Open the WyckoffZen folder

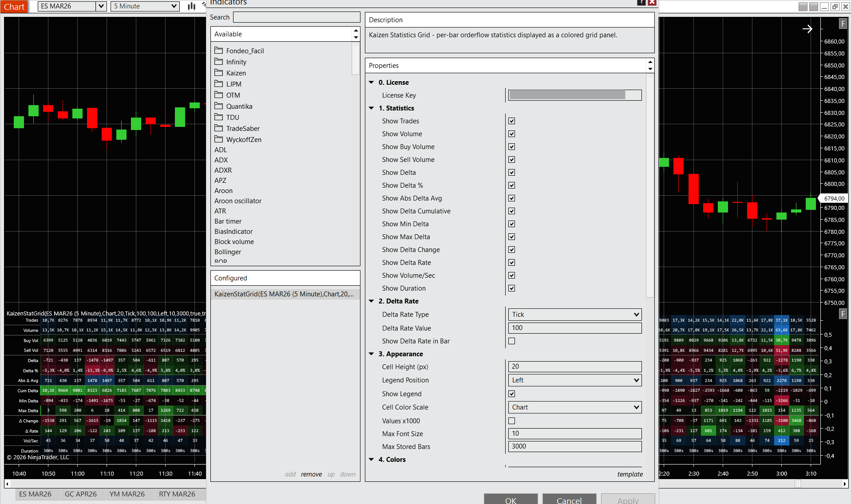click(243, 139)
